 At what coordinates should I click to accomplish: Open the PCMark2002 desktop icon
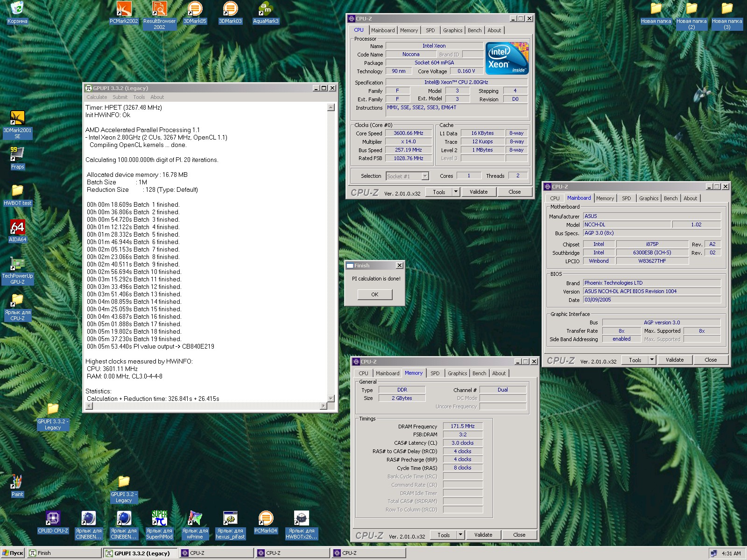(x=124, y=13)
